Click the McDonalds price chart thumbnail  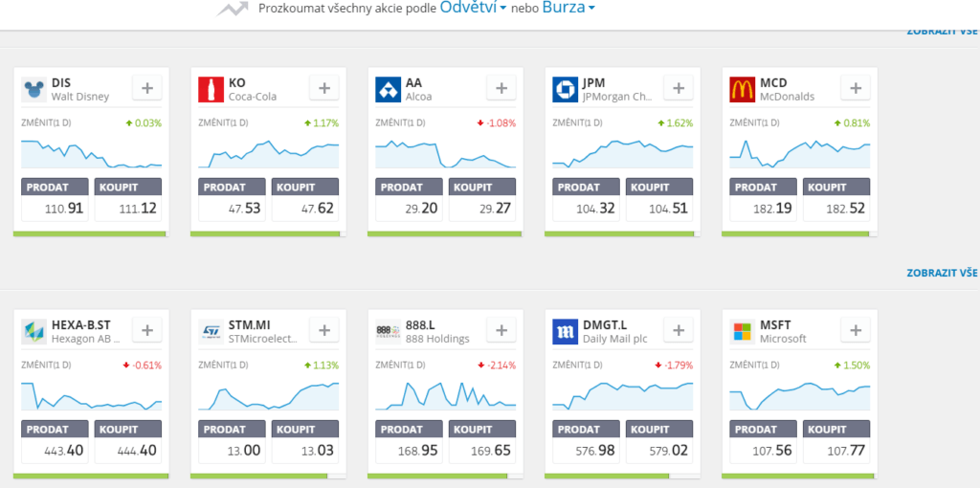click(800, 152)
